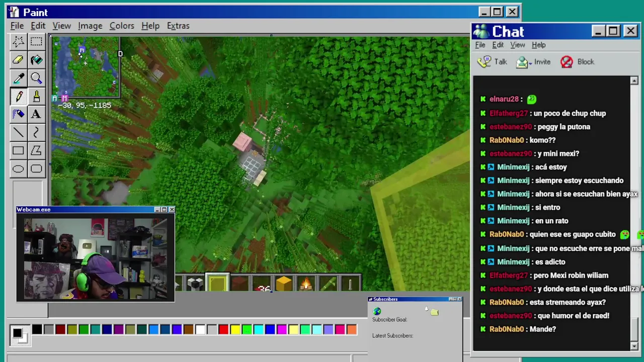Click the Chat app icon in title bar
Viewport: 644px width, 362px height.
click(481, 31)
